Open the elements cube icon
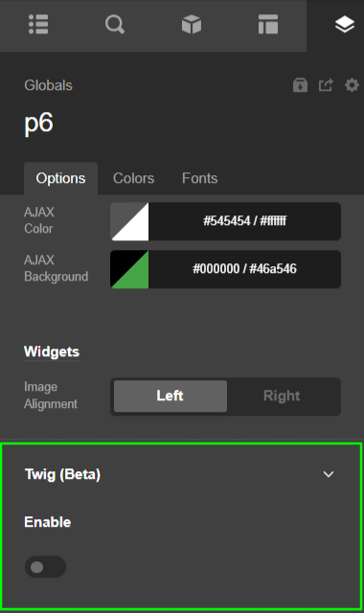The width and height of the screenshot is (364, 613). tap(192, 24)
